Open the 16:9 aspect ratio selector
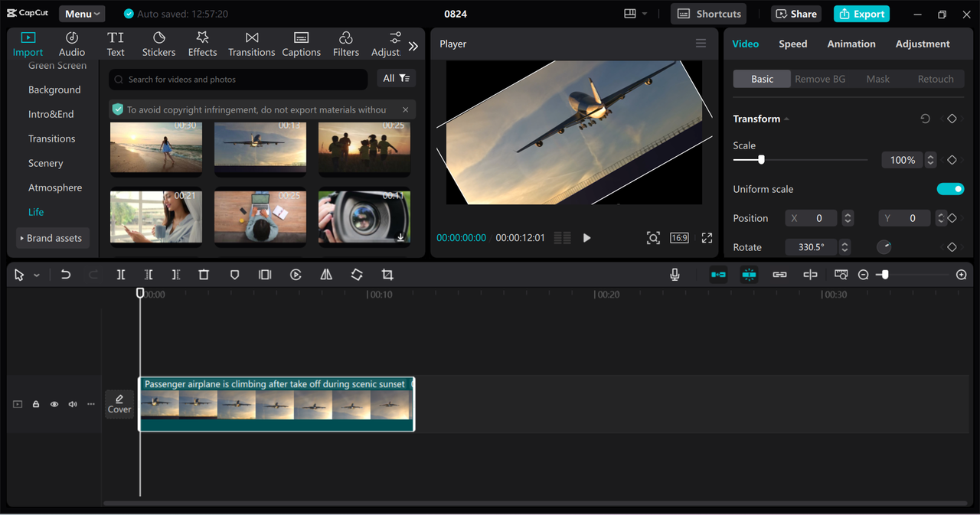 coord(679,238)
